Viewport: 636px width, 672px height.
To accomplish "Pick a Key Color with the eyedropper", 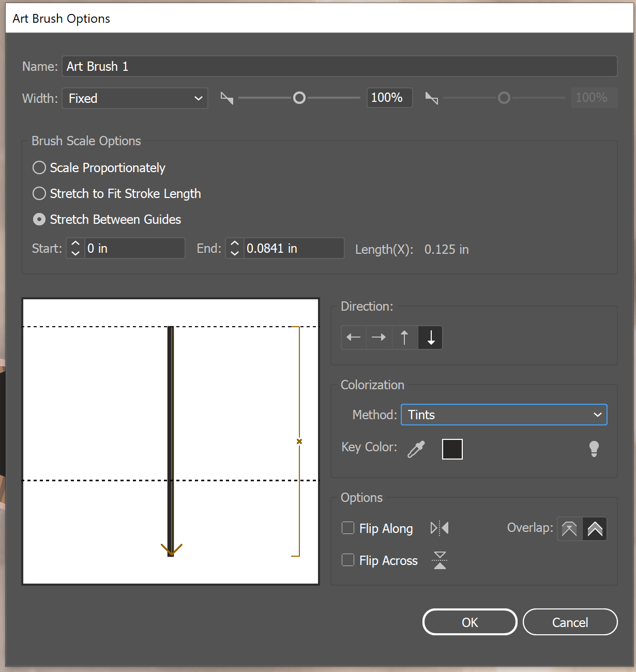I will tap(417, 448).
